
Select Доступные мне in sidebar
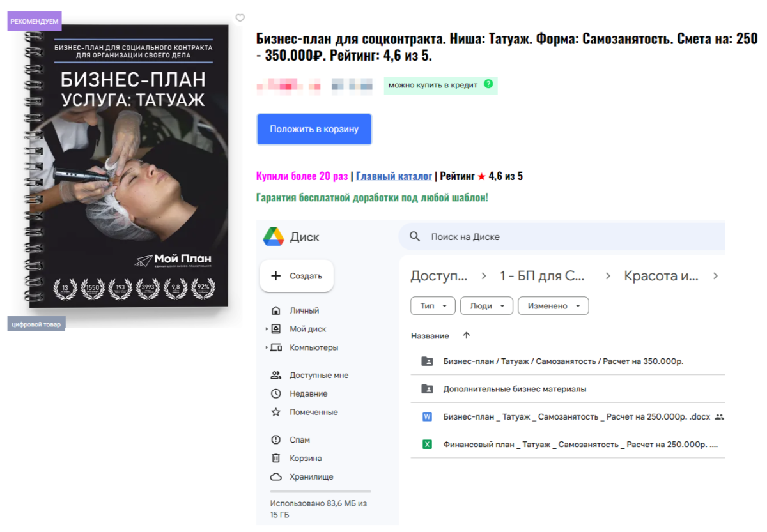pos(319,376)
